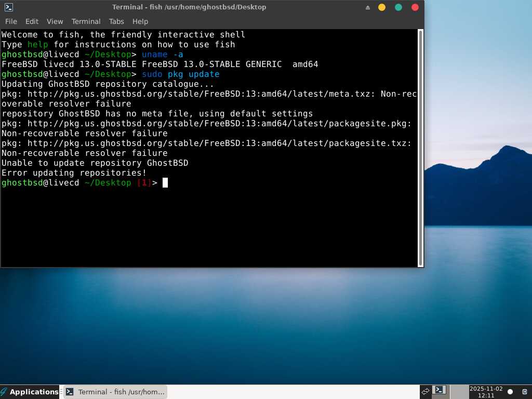
Task: Open the Help menu
Action: click(x=140, y=21)
